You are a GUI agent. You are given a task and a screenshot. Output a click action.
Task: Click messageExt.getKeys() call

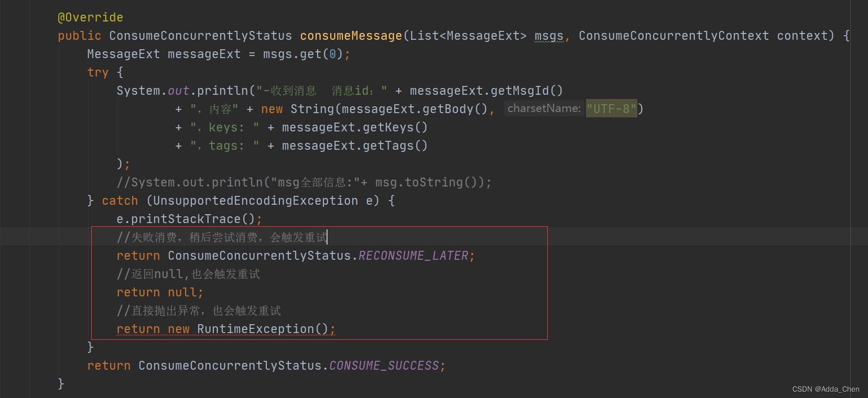click(x=355, y=127)
